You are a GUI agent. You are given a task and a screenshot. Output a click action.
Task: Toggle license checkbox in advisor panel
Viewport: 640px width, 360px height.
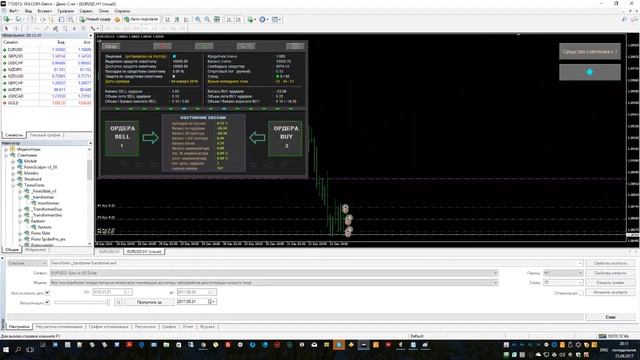(x=174, y=56)
